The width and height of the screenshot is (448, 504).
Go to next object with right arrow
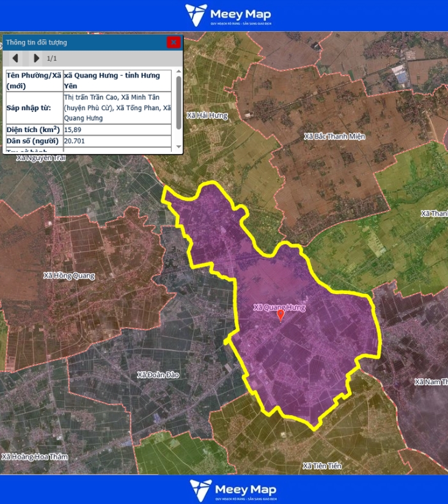click(36, 58)
